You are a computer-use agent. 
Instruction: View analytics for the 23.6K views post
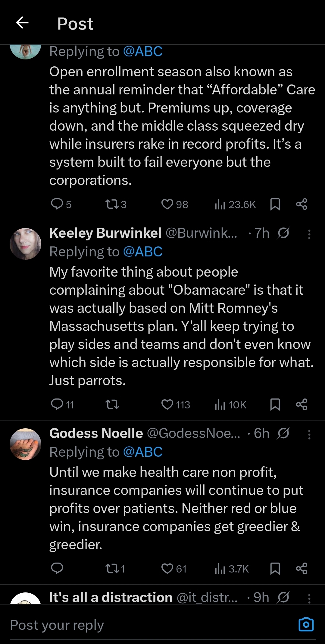(236, 205)
